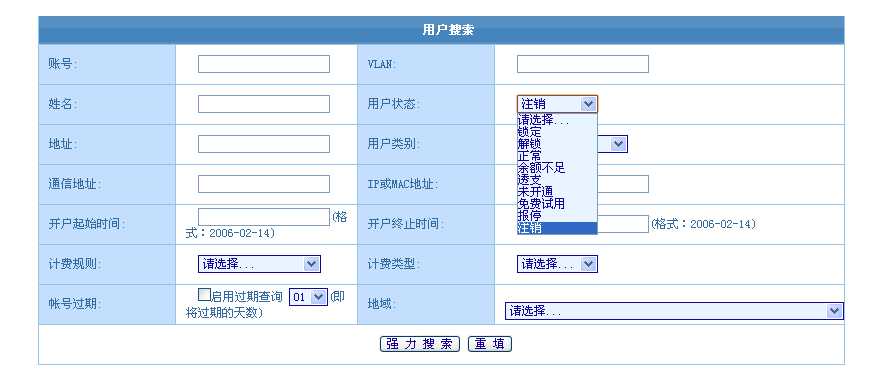Select 透支 from the status list
Viewport: 872px width, 372px height.
[x=557, y=180]
